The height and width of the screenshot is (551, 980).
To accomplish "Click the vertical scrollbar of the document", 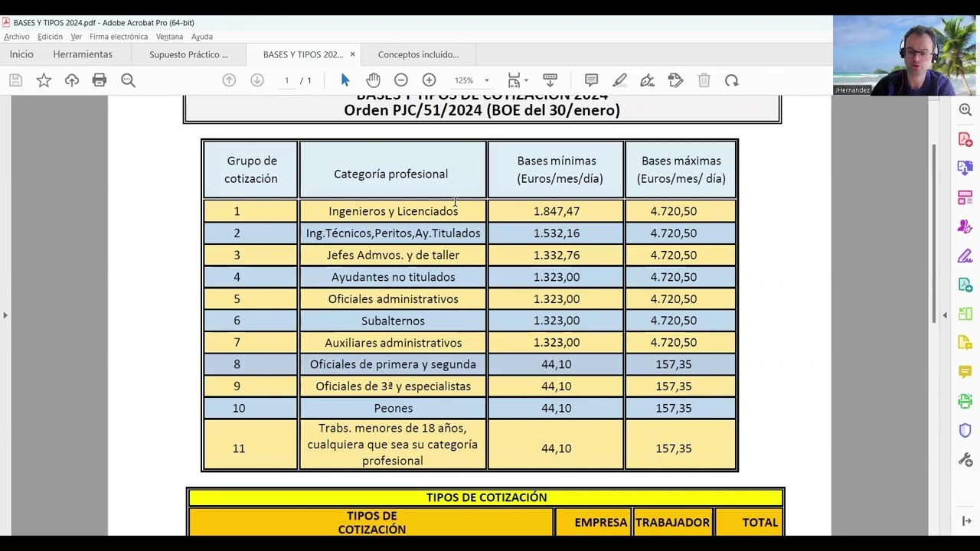I will click(933, 233).
